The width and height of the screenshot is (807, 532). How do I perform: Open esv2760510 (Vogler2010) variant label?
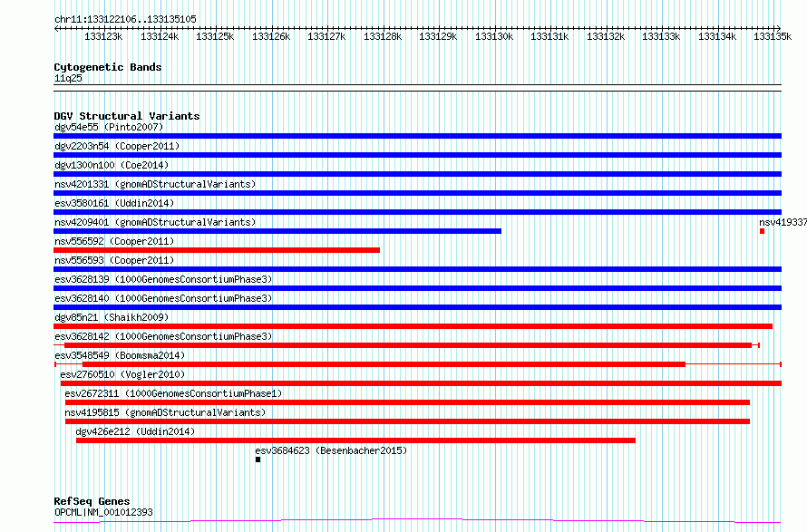pos(122,374)
